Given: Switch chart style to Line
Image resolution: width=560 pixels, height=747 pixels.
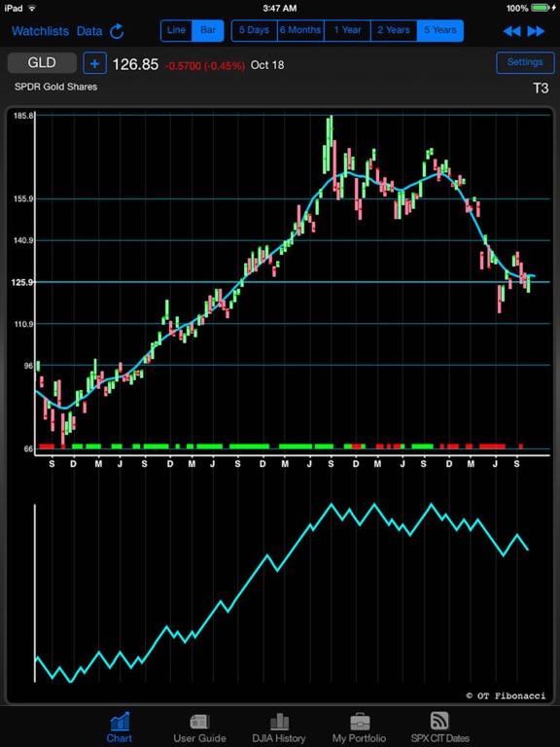Looking at the screenshot, I should [176, 30].
